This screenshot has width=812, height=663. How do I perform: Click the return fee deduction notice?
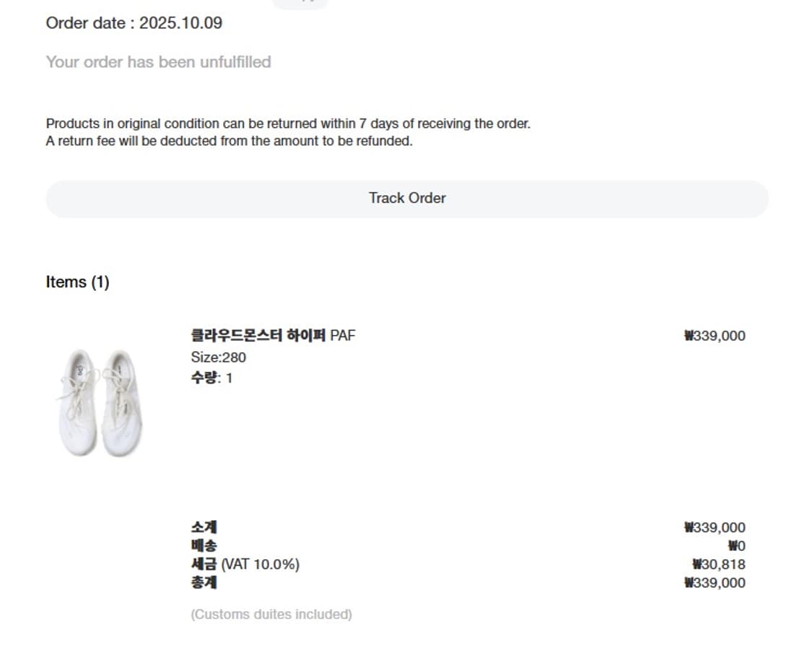pyautogui.click(x=229, y=141)
